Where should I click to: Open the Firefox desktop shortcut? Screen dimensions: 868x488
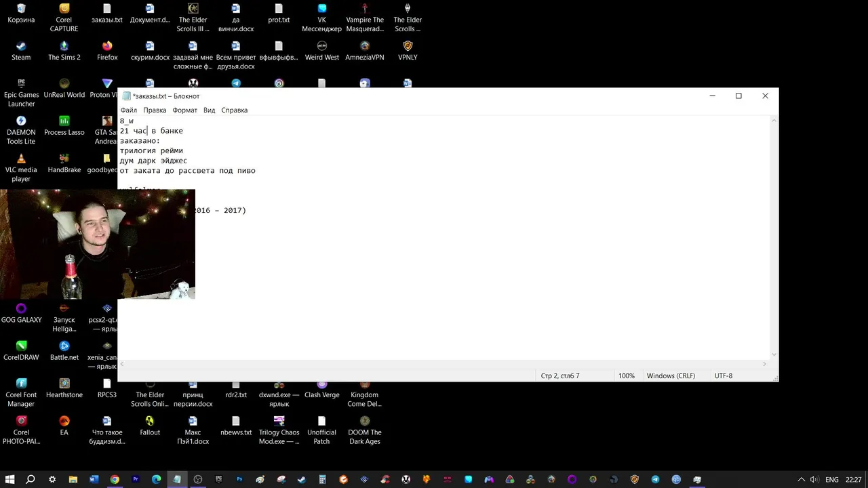pos(107,51)
